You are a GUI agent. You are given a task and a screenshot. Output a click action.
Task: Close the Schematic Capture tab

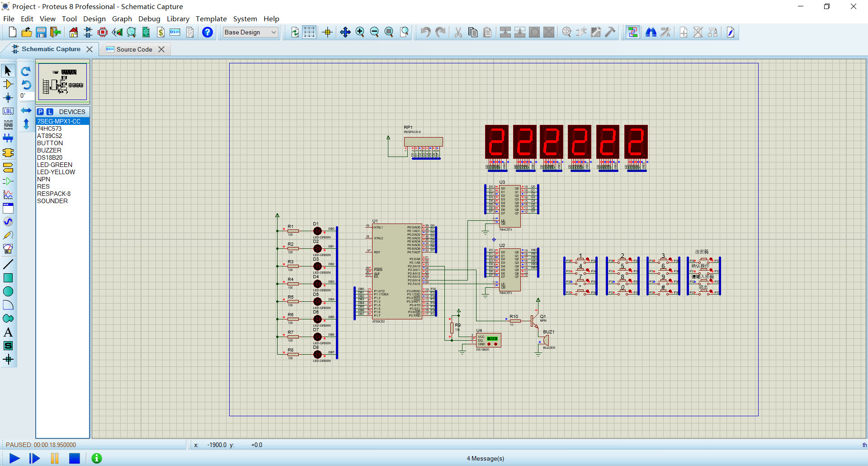[90, 49]
